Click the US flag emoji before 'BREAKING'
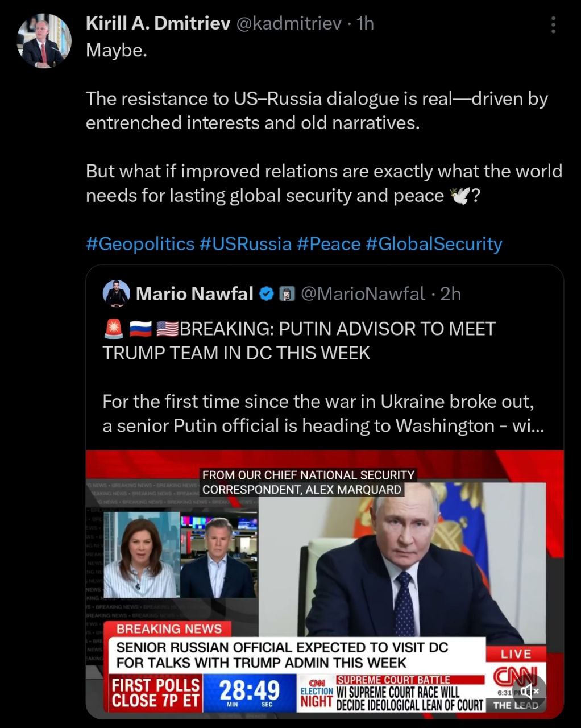 (167, 329)
